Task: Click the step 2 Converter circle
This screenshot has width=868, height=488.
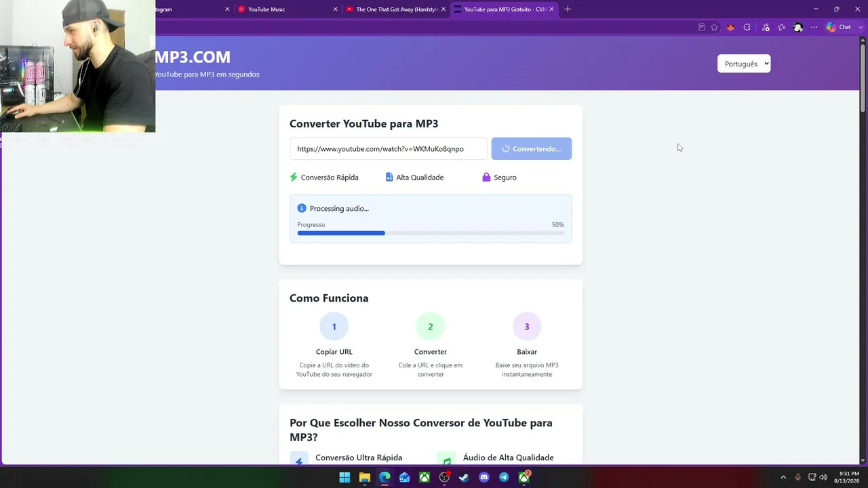Action: 431,327
